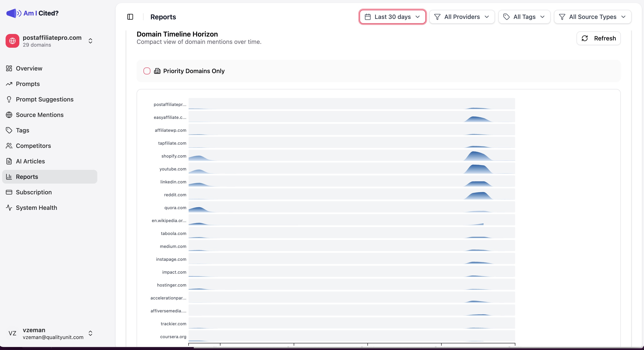Open the Last 30 days date dropdown

392,17
